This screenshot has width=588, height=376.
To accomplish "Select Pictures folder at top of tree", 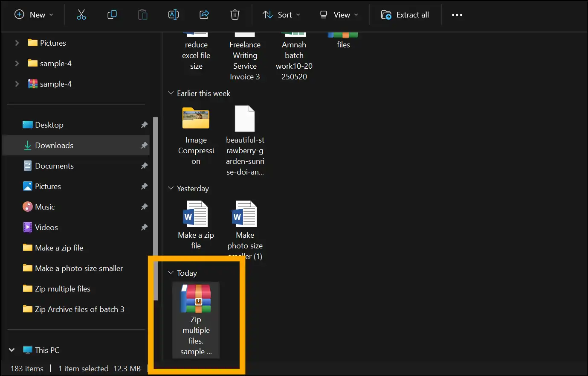I will 47,43.
